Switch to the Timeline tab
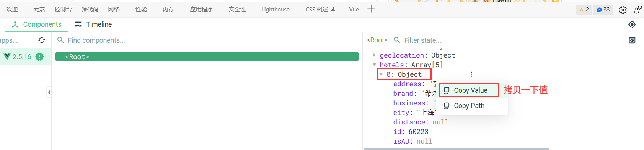 [x=93, y=24]
